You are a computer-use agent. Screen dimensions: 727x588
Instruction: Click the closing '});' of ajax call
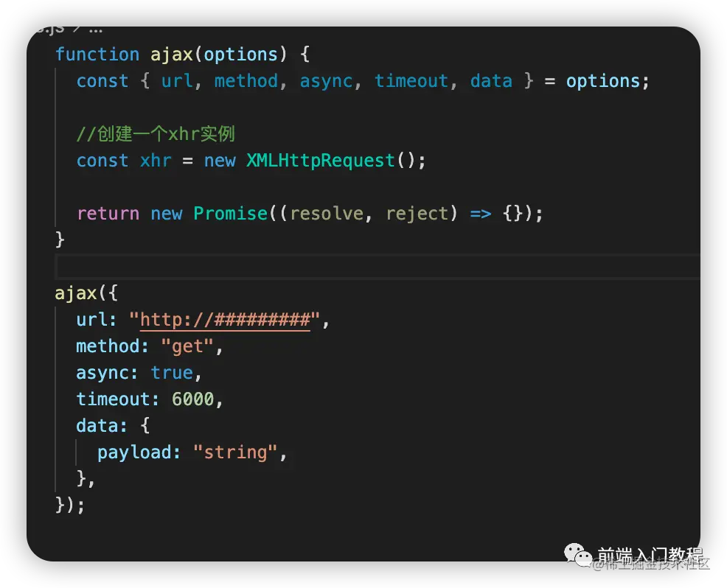(70, 505)
